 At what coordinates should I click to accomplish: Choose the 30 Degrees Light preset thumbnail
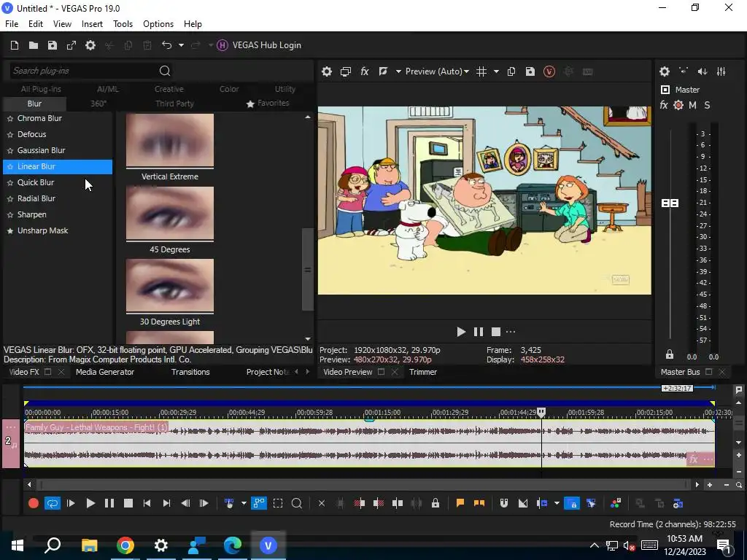coord(169,286)
